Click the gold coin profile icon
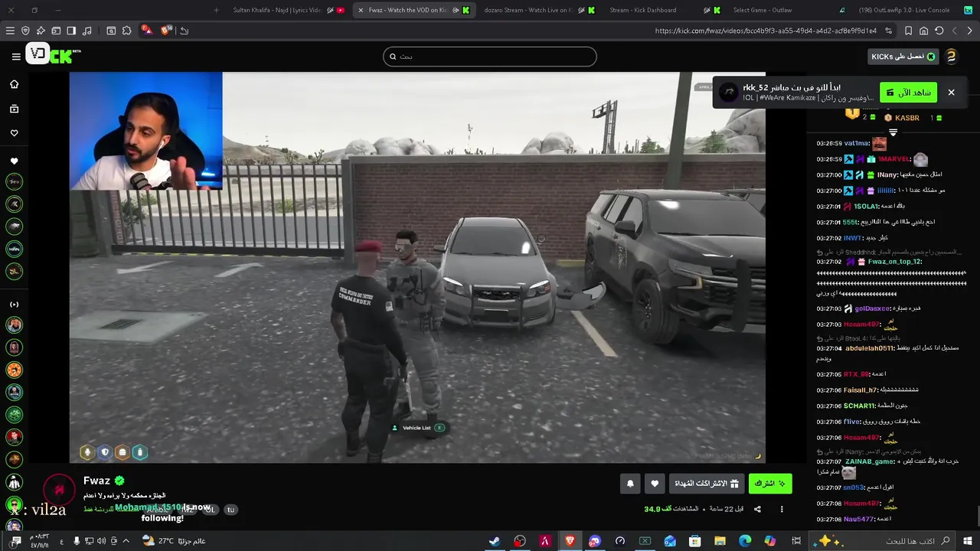This screenshot has width=980, height=551. 951,56
